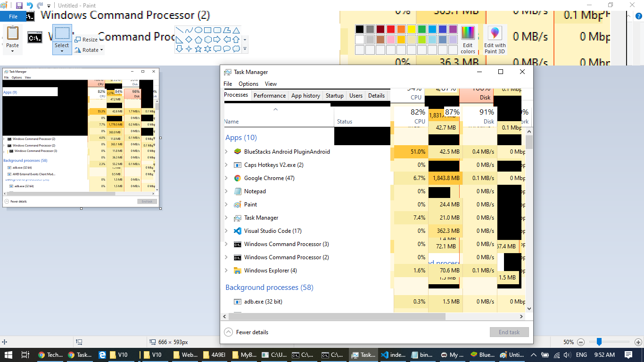Switch to the Performance tab
This screenshot has height=362, width=644.
(270, 95)
